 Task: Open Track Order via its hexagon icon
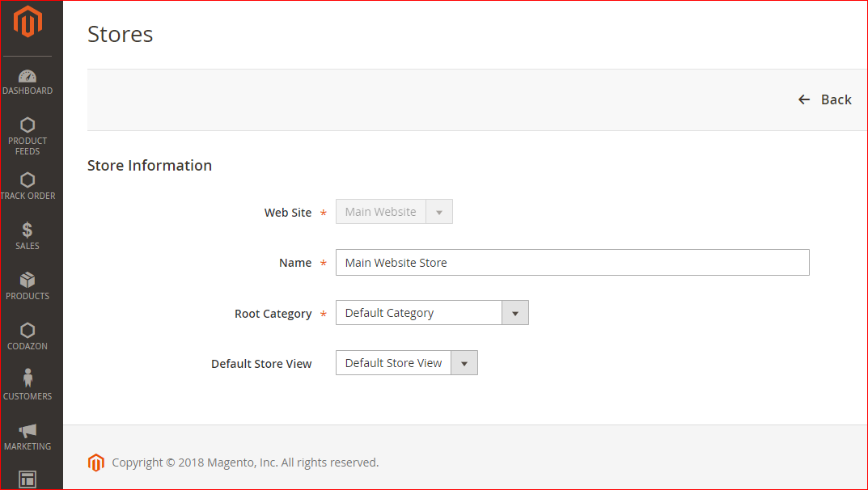(28, 180)
